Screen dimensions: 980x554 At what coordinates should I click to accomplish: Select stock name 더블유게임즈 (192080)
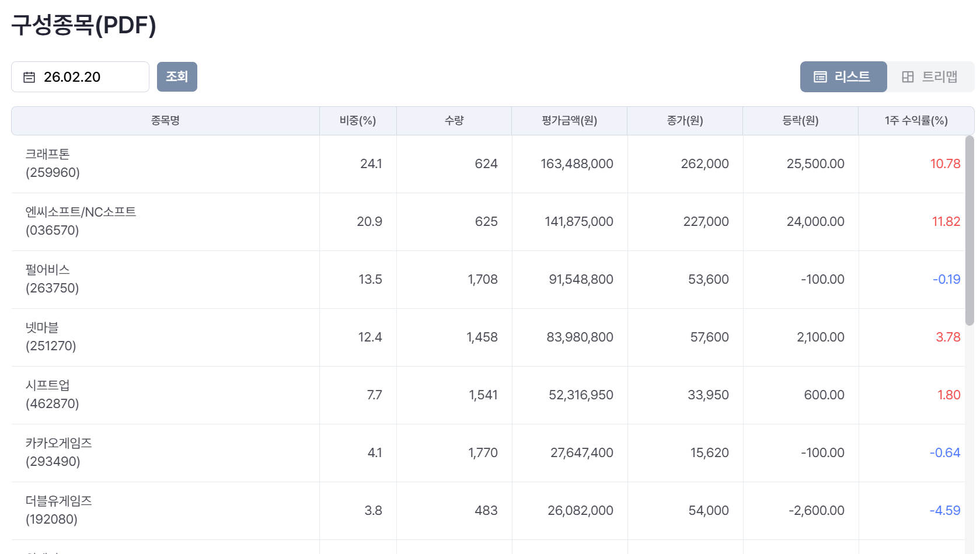[x=58, y=510]
